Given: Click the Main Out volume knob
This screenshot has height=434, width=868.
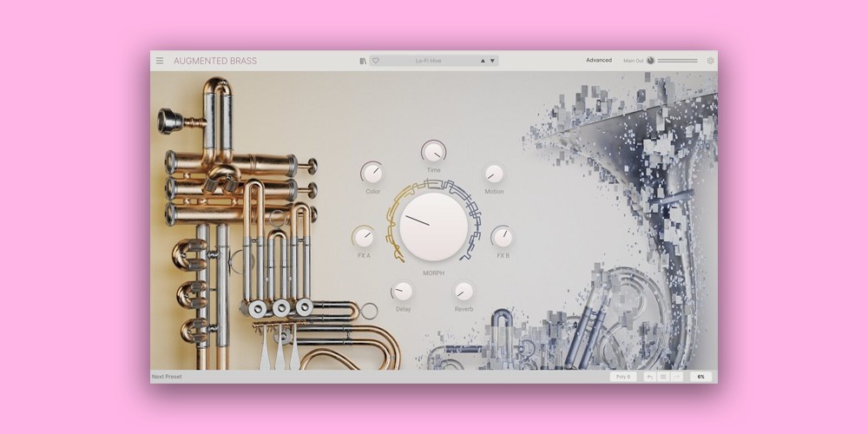Looking at the screenshot, I should click(x=650, y=61).
